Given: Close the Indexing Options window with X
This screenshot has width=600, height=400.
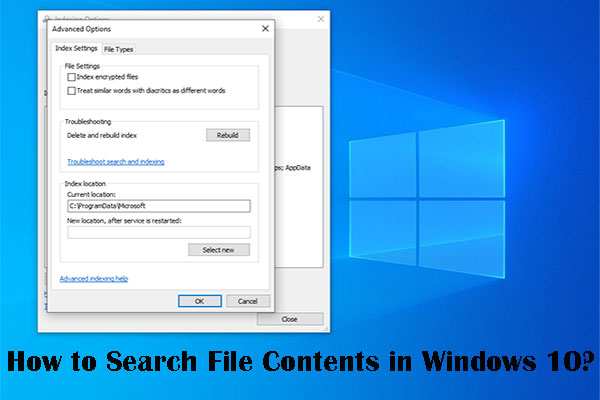Looking at the screenshot, I should click(321, 19).
